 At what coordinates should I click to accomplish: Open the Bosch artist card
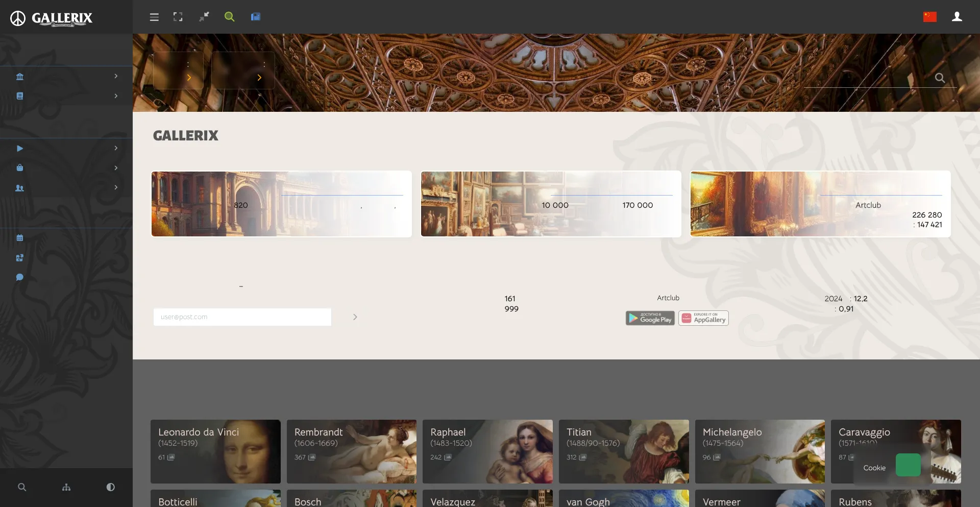coord(352,499)
